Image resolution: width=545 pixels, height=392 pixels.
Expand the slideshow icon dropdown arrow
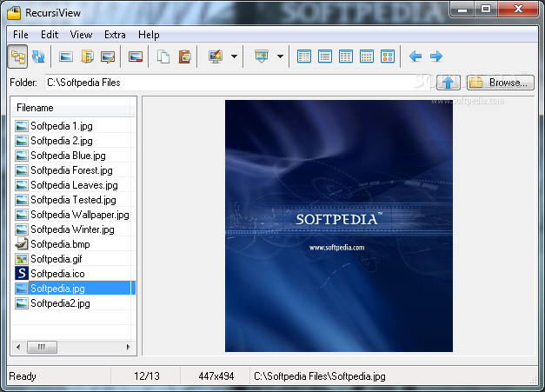coord(280,56)
